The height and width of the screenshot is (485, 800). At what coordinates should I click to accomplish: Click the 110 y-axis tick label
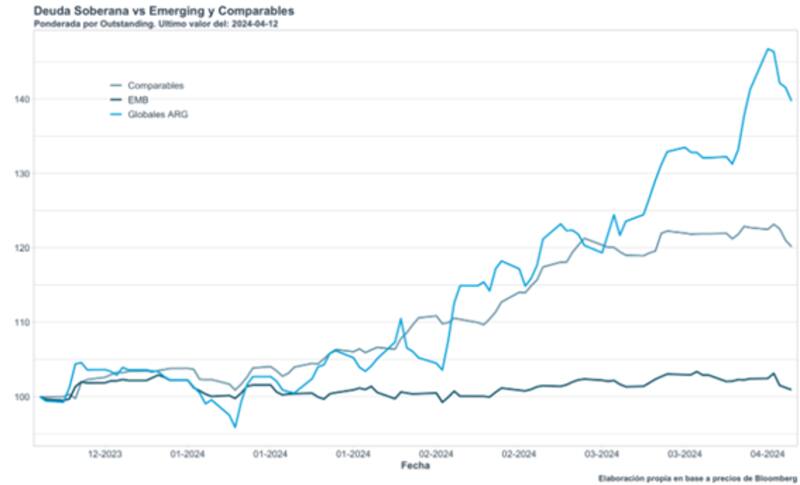point(22,323)
